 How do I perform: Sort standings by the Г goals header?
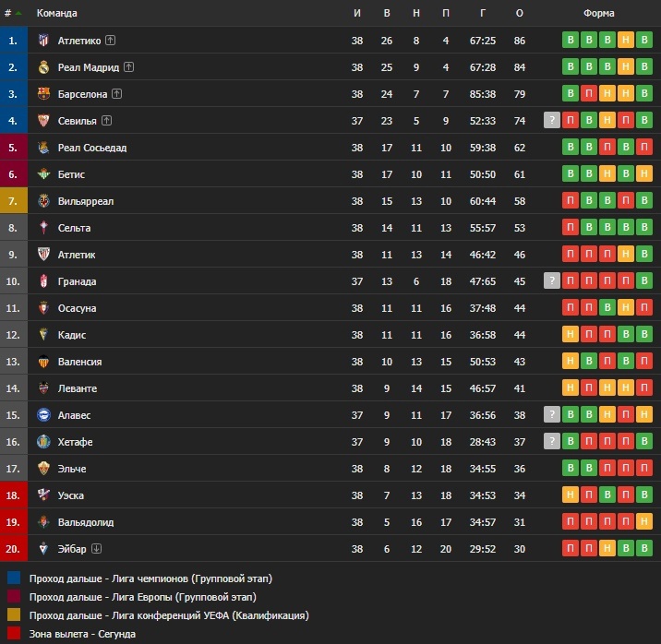pos(483,13)
